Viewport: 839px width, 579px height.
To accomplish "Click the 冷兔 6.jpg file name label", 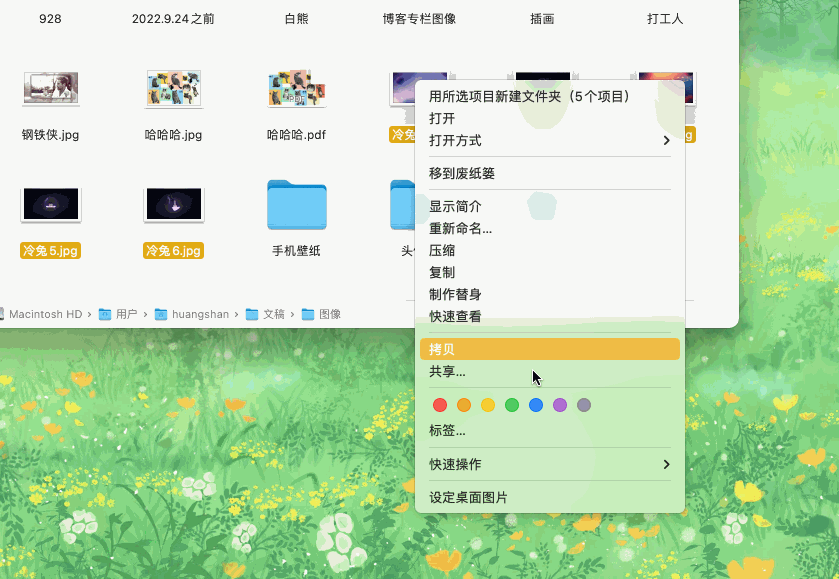I will point(173,250).
